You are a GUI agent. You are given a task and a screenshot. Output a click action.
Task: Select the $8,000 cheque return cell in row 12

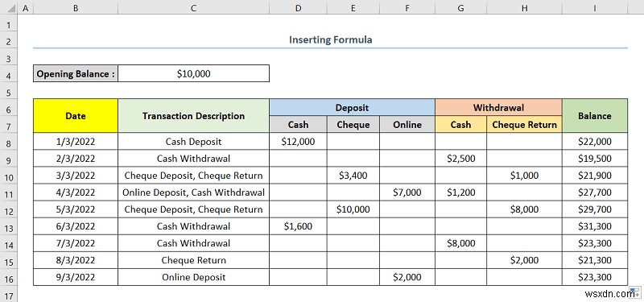click(x=525, y=209)
